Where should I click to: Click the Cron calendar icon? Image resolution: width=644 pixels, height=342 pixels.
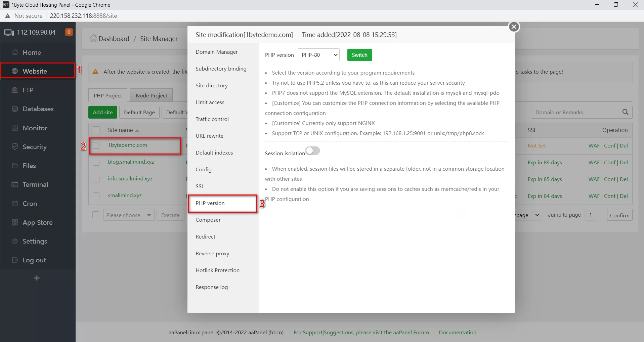click(x=15, y=203)
